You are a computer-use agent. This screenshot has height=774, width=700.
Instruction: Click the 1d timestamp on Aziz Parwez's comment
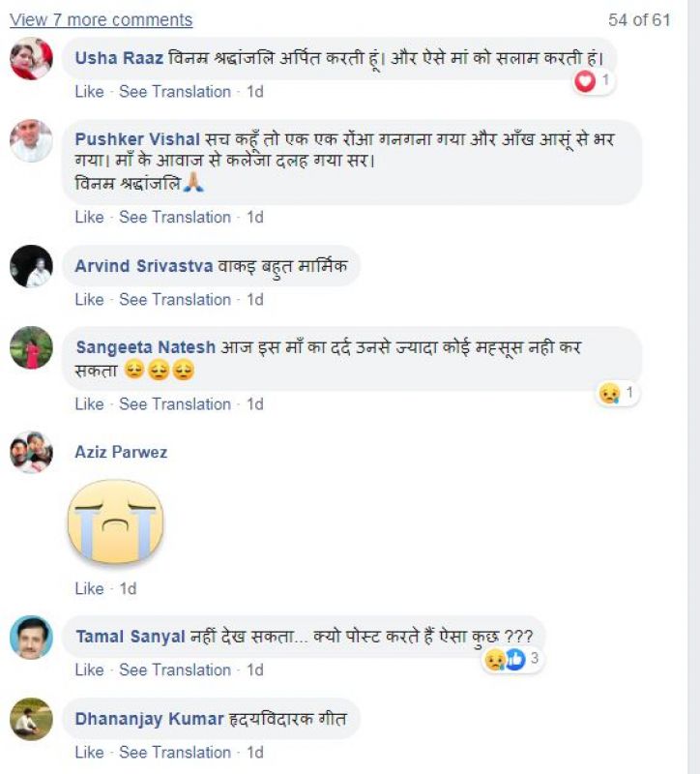[128, 588]
